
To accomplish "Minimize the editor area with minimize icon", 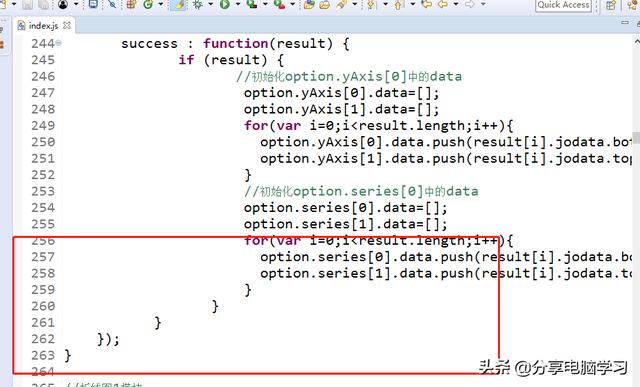I will [x=625, y=22].
